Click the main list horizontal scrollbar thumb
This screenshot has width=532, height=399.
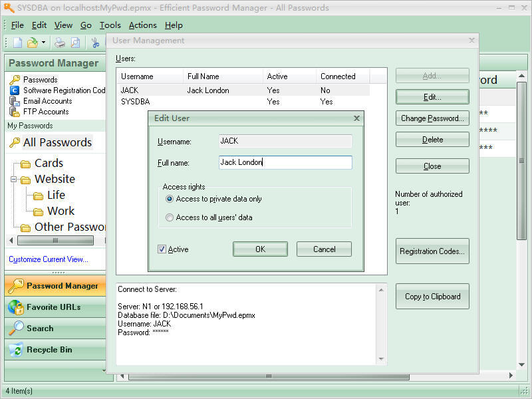coord(269,376)
